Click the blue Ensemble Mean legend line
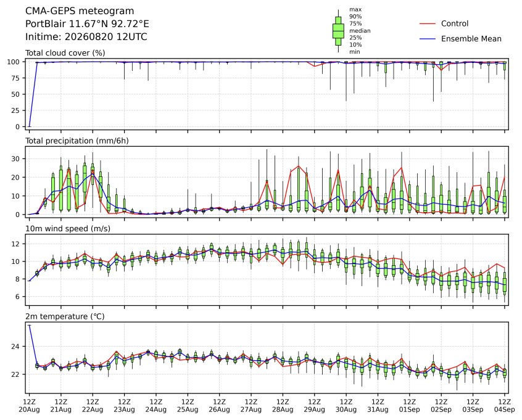522x420 pixels. click(428, 39)
